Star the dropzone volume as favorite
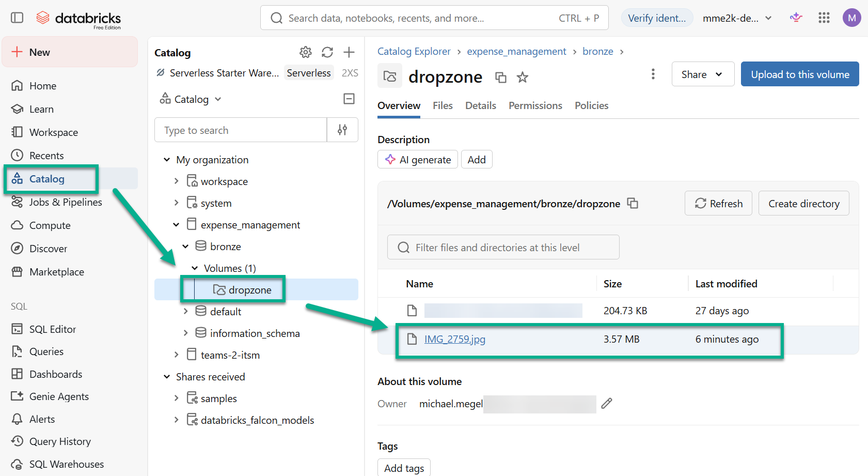This screenshot has width=868, height=476. (523, 77)
